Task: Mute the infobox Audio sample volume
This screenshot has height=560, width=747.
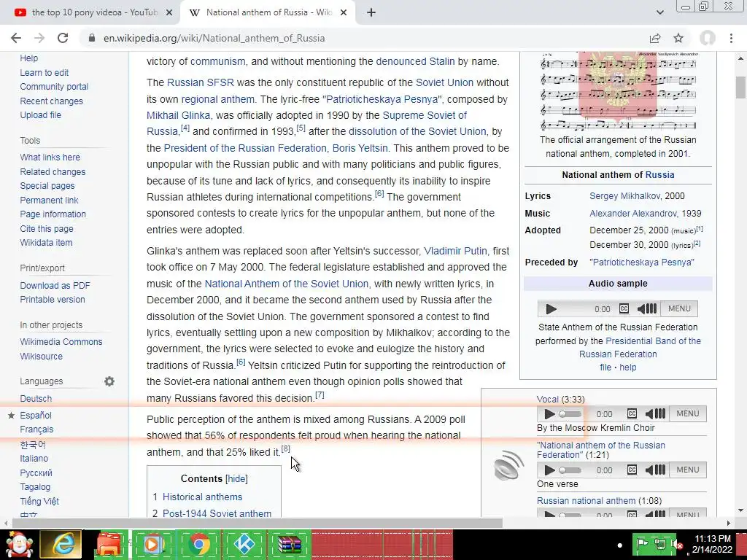Action: tap(647, 309)
